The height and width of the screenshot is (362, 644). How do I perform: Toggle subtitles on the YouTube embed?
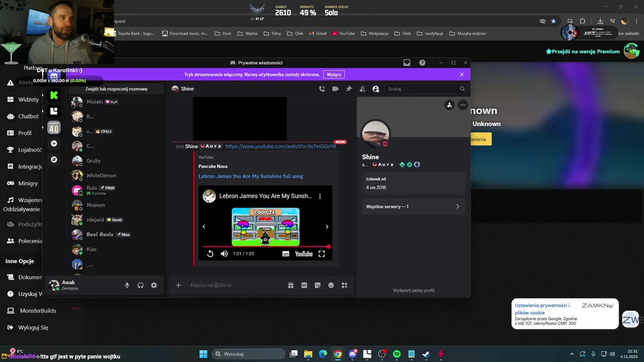(x=286, y=254)
